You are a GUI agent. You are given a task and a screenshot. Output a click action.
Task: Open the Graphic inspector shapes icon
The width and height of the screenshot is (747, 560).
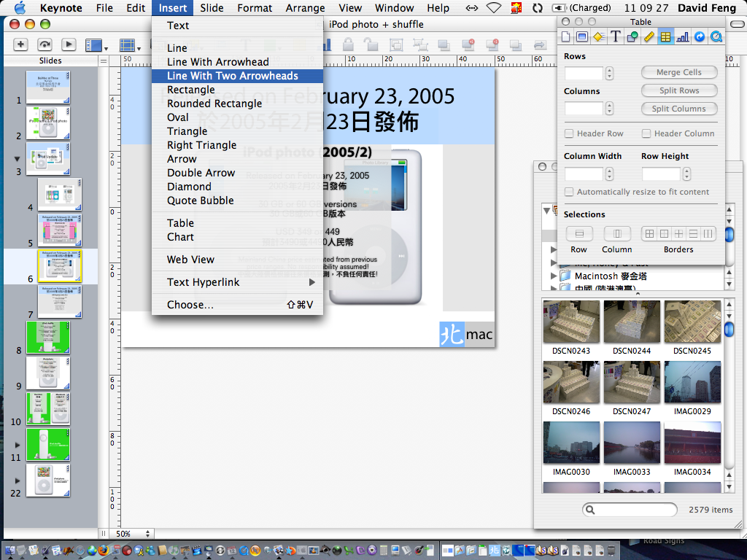(x=632, y=36)
